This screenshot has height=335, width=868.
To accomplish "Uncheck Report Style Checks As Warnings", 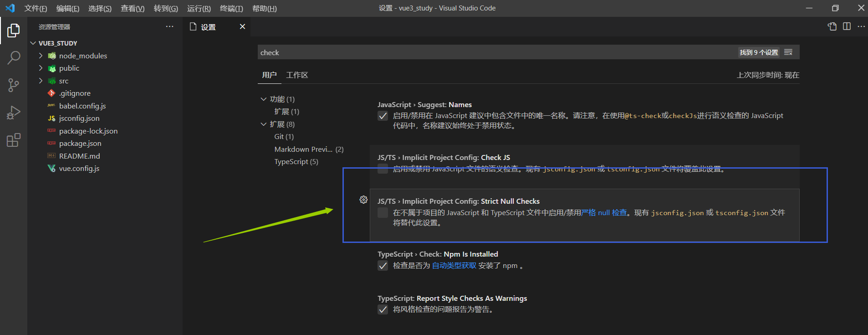I will point(383,309).
